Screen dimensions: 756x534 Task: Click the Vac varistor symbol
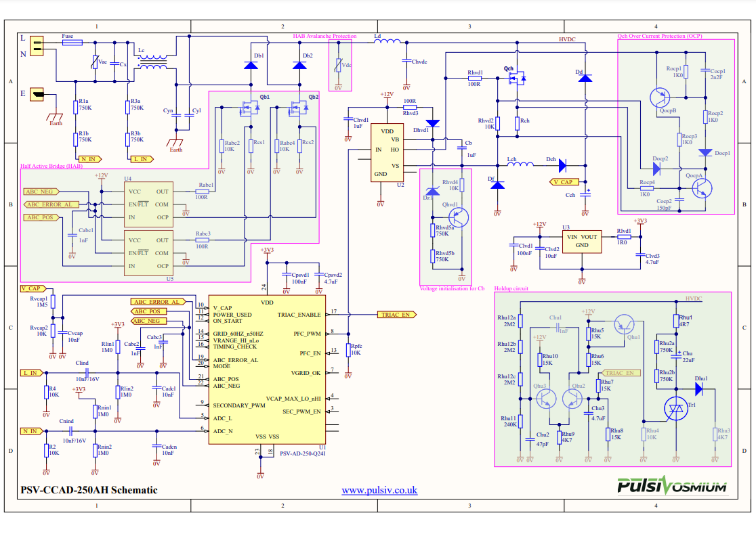point(95,62)
